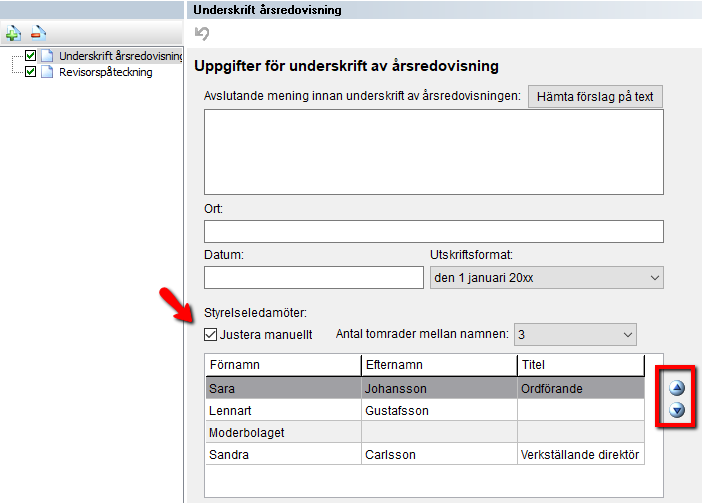This screenshot has width=702, height=503.
Task: Click the Hämta förslag på text button
Action: point(595,97)
